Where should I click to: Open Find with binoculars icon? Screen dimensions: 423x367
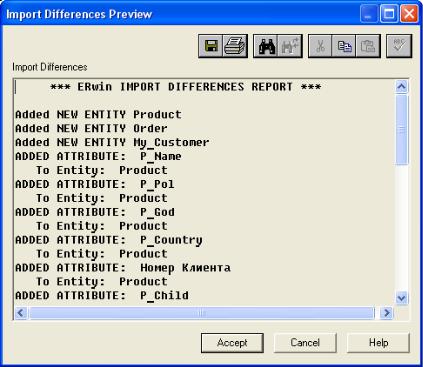pyautogui.click(x=266, y=46)
